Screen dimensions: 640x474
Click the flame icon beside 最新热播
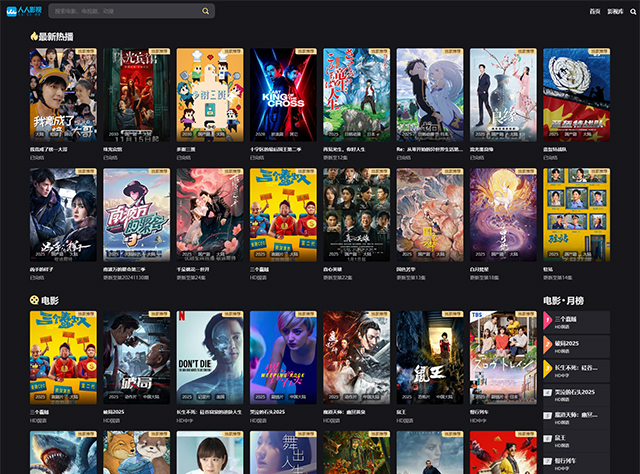tap(34, 36)
